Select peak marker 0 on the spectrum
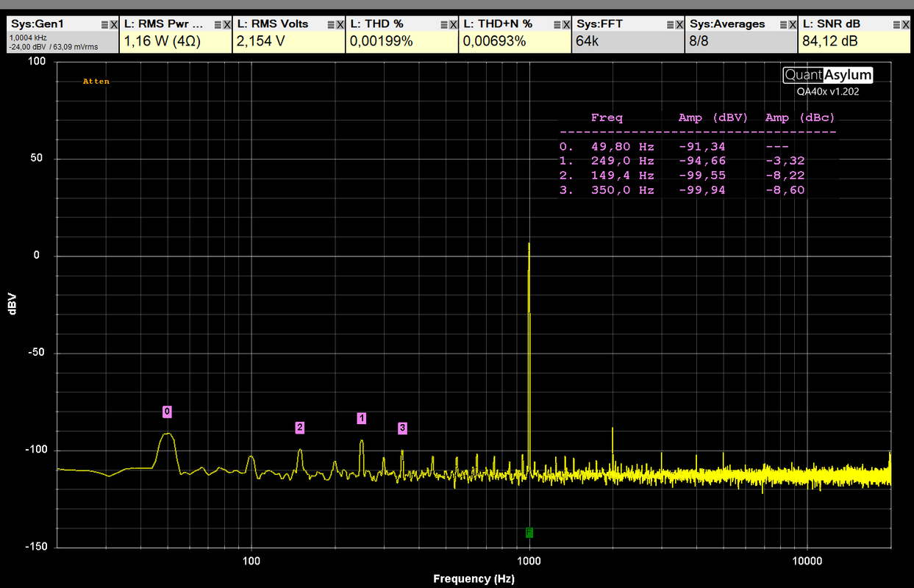This screenshot has height=588, width=914. pyautogui.click(x=167, y=412)
